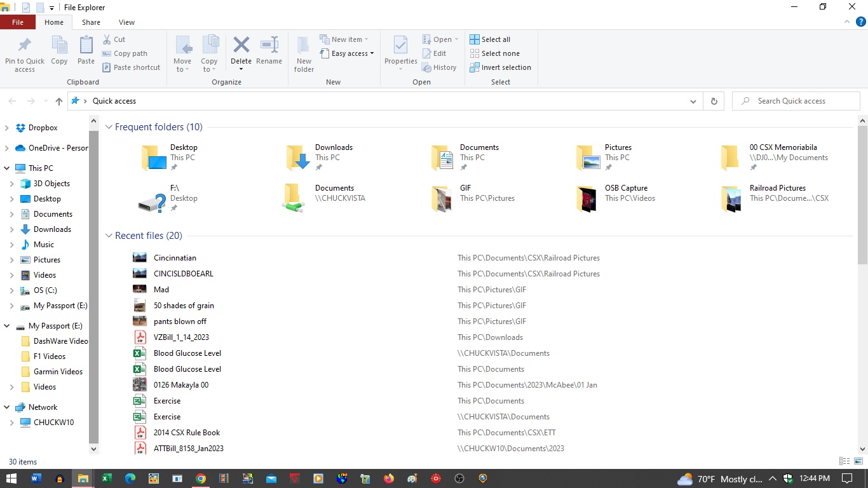Switch to the large thumbnails view icon
The width and height of the screenshot is (868, 488).
click(x=859, y=461)
